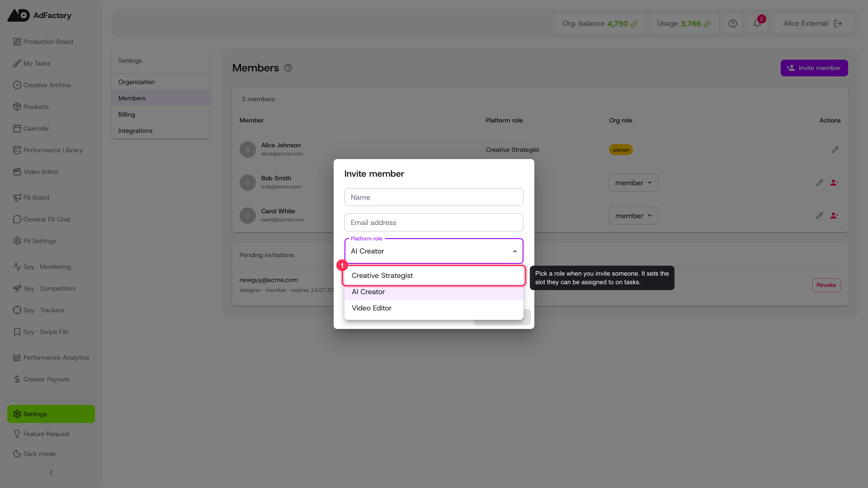Log out via the exit icon
868x488 pixels.
pos(838,23)
